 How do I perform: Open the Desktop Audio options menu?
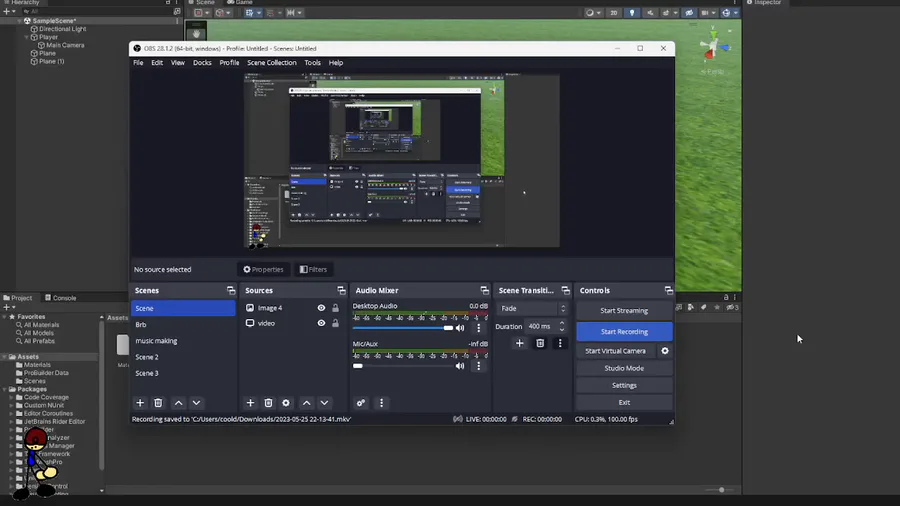[478, 328]
